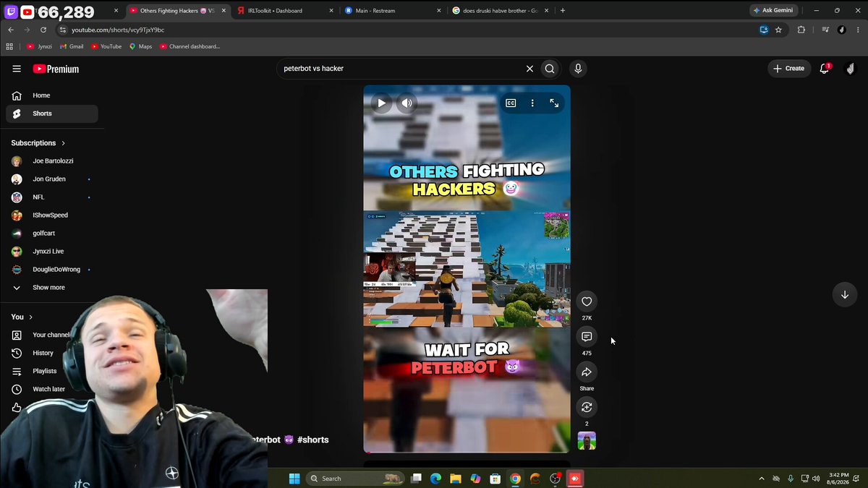Image resolution: width=868 pixels, height=488 pixels.
Task: Open the short's three-dot options menu
Action: click(x=532, y=103)
